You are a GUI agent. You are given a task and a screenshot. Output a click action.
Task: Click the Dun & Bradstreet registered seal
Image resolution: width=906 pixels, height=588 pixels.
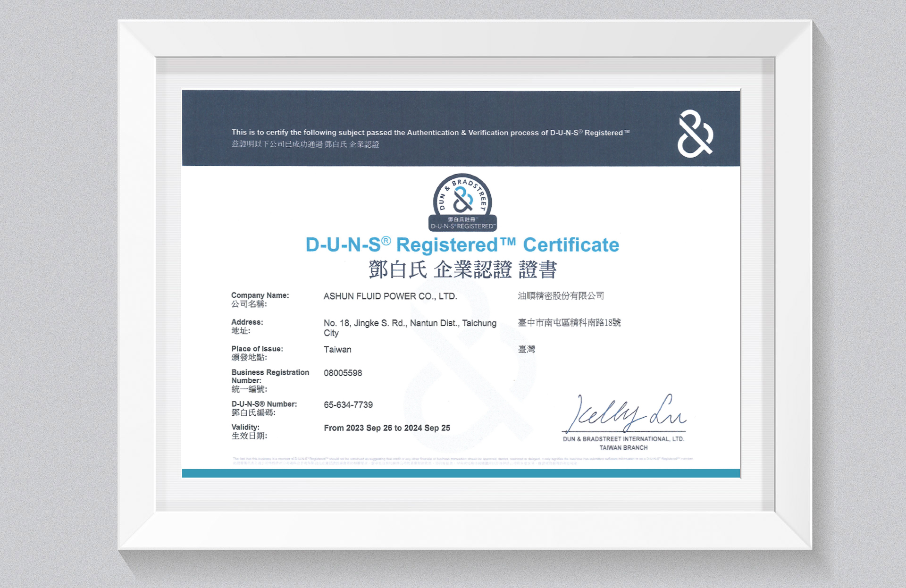pyautogui.click(x=462, y=202)
